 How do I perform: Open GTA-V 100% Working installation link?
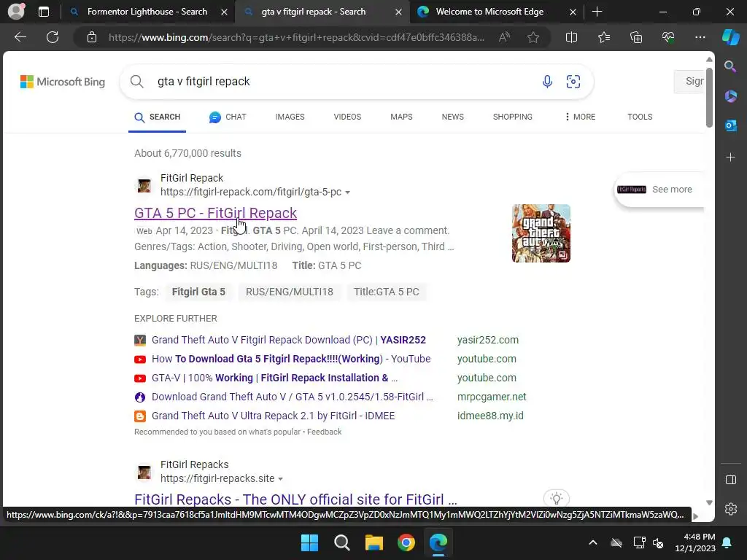tap(274, 378)
